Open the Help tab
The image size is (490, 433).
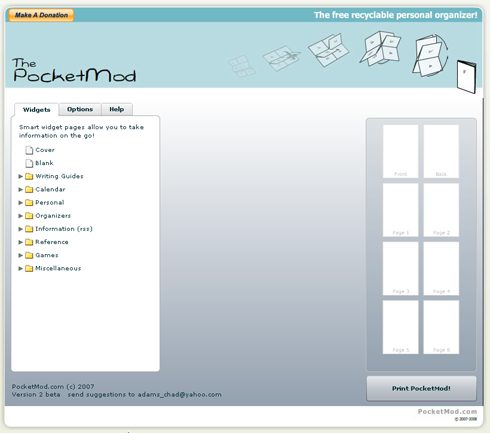[117, 109]
